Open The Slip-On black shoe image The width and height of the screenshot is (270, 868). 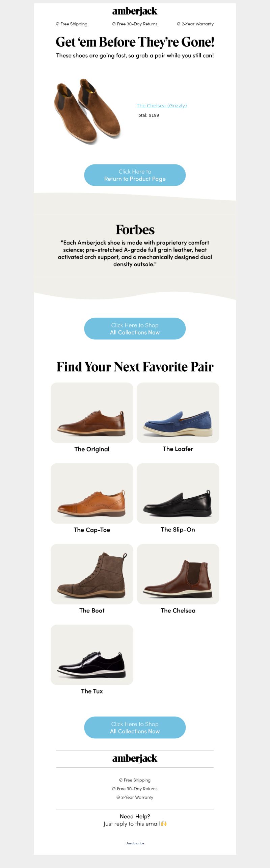(x=178, y=493)
